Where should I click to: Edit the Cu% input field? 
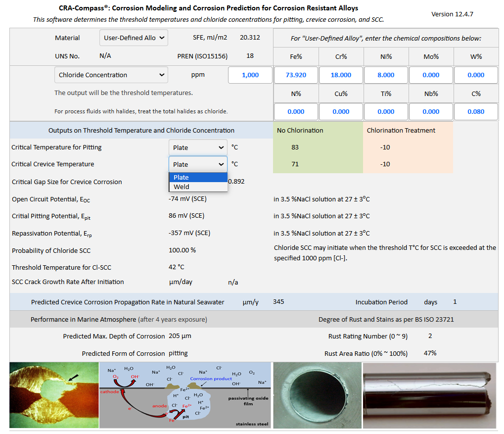341,112
